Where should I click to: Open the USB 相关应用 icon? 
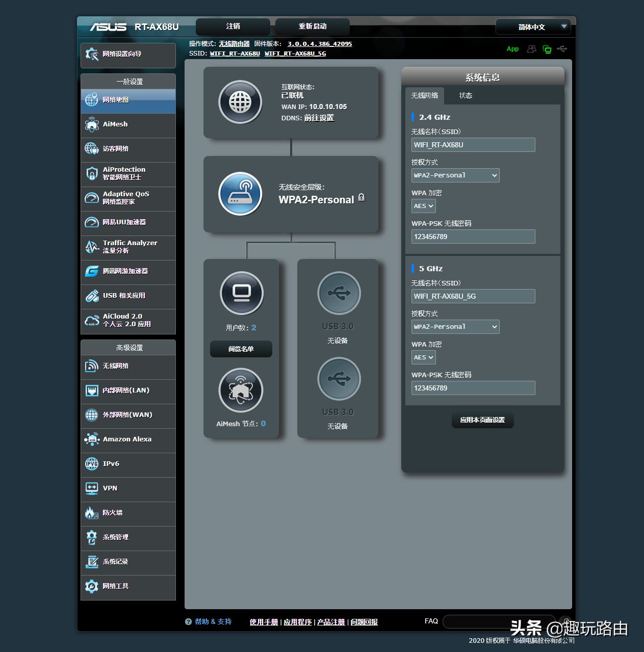click(x=92, y=296)
